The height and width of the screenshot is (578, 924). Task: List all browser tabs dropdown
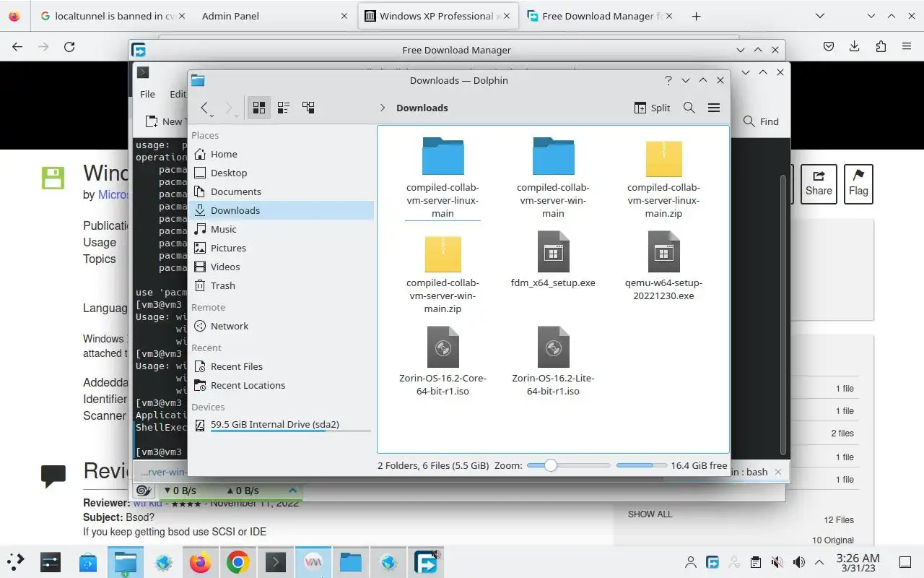pyautogui.click(x=820, y=16)
